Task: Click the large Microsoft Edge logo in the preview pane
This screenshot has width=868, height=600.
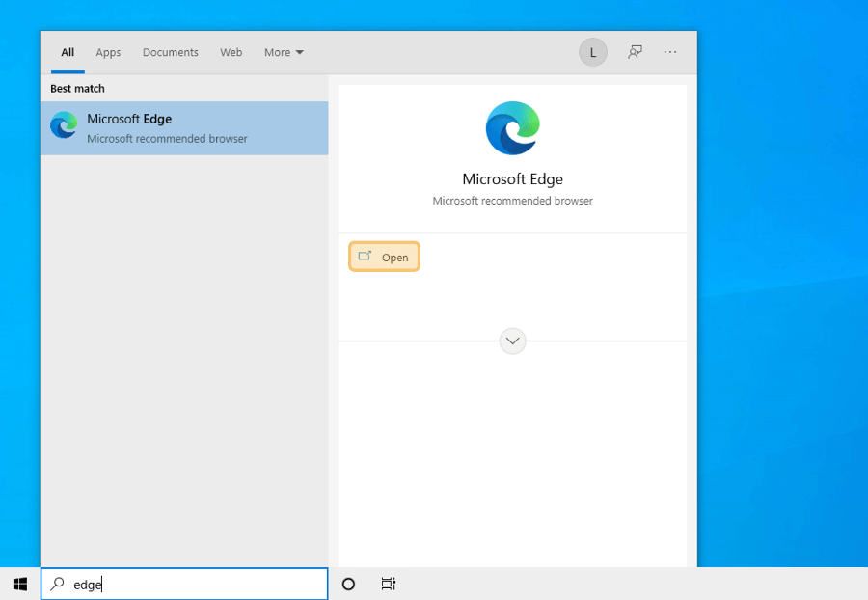Action: [x=513, y=128]
